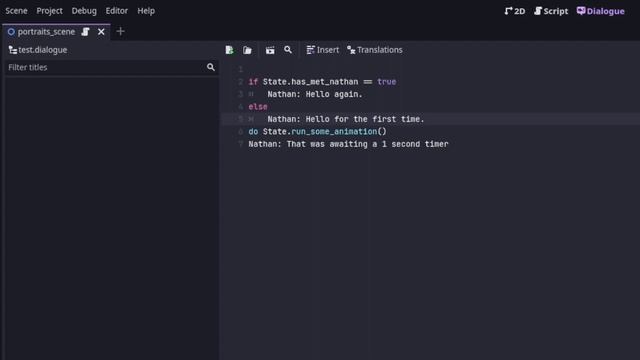
Task: Click the 'true' keyword in line 2
Action: click(387, 82)
